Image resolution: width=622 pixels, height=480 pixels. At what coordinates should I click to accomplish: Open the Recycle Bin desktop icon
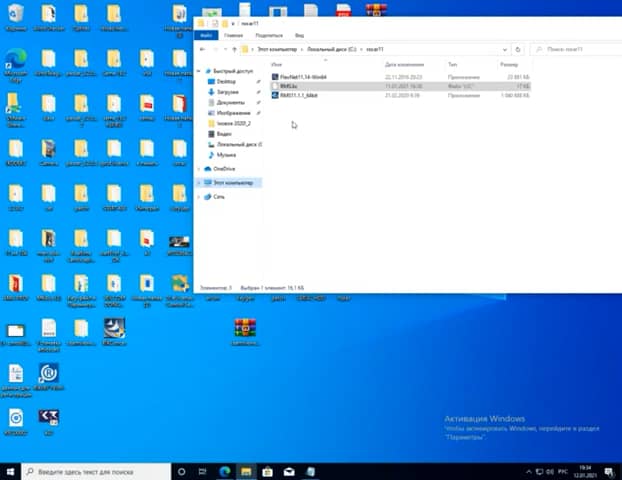click(x=16, y=13)
